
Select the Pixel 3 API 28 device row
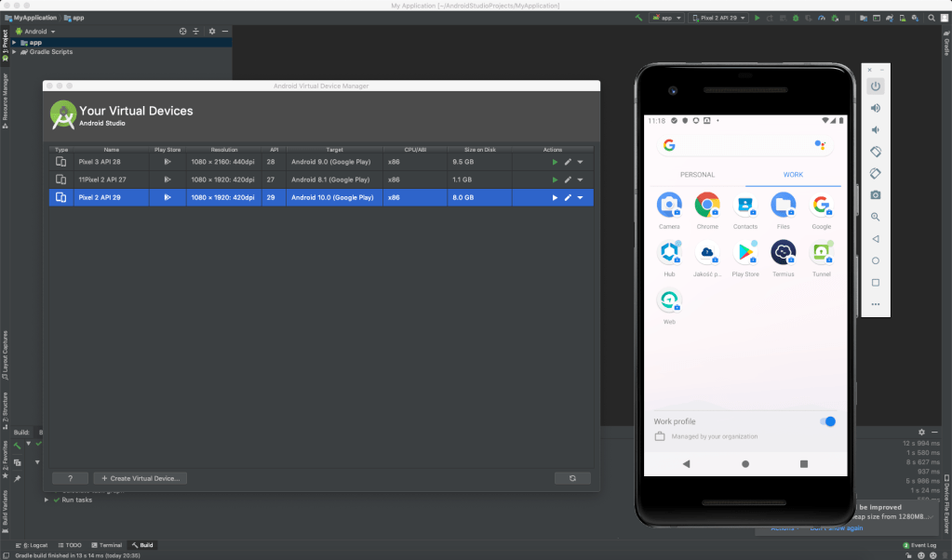279,161
